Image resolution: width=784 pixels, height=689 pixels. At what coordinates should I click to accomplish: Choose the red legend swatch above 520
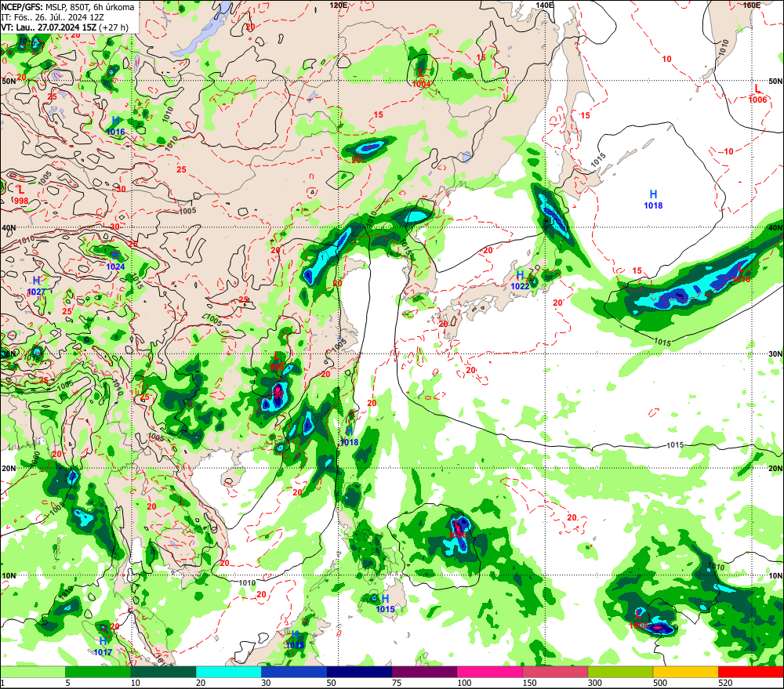tap(751, 672)
